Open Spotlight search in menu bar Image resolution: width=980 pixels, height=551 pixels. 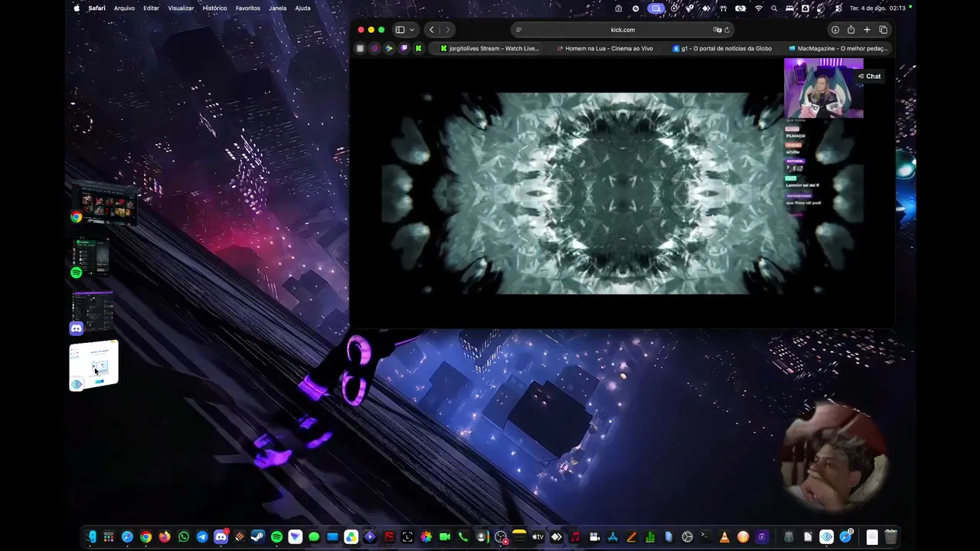click(775, 8)
